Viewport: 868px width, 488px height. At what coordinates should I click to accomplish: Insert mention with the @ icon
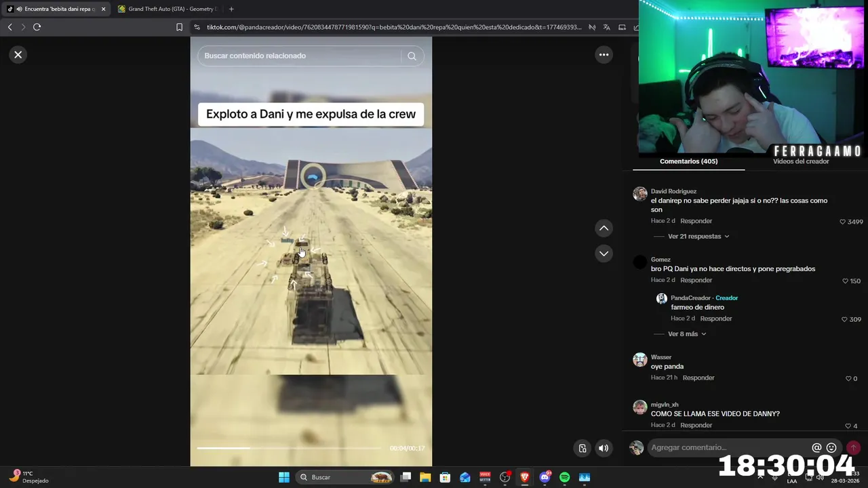pyautogui.click(x=816, y=447)
